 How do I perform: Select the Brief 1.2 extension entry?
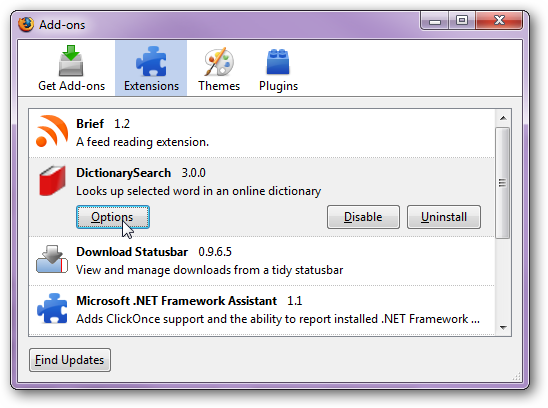pos(262,133)
